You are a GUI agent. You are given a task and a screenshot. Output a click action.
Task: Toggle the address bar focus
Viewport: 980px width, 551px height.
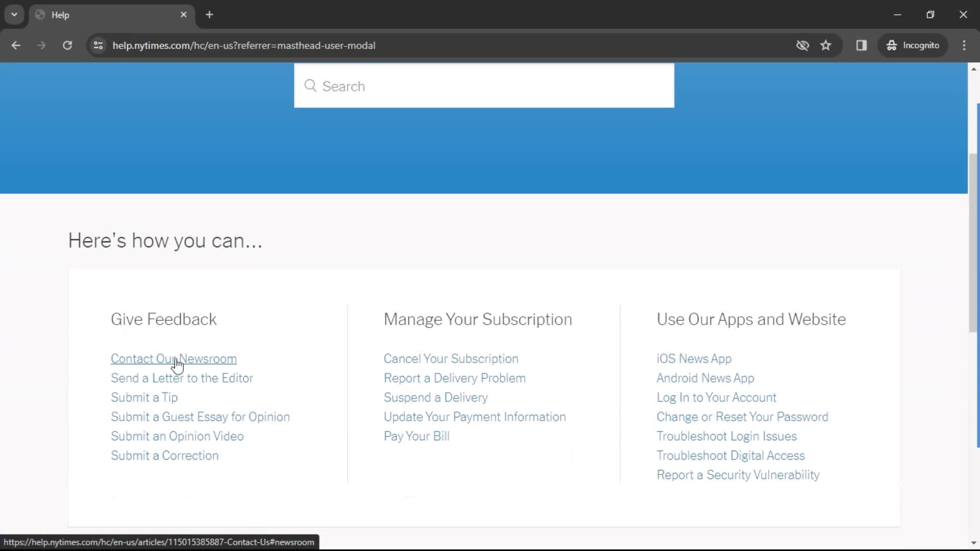tap(243, 45)
